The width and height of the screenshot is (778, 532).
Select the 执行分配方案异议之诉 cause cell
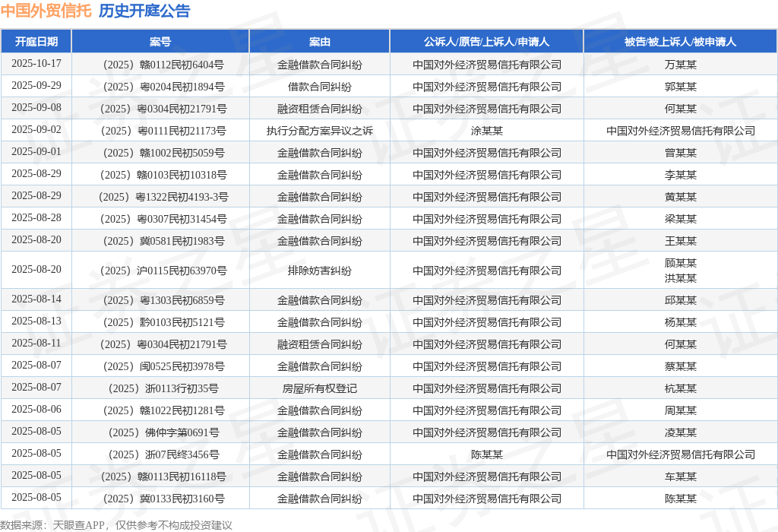pos(320,131)
